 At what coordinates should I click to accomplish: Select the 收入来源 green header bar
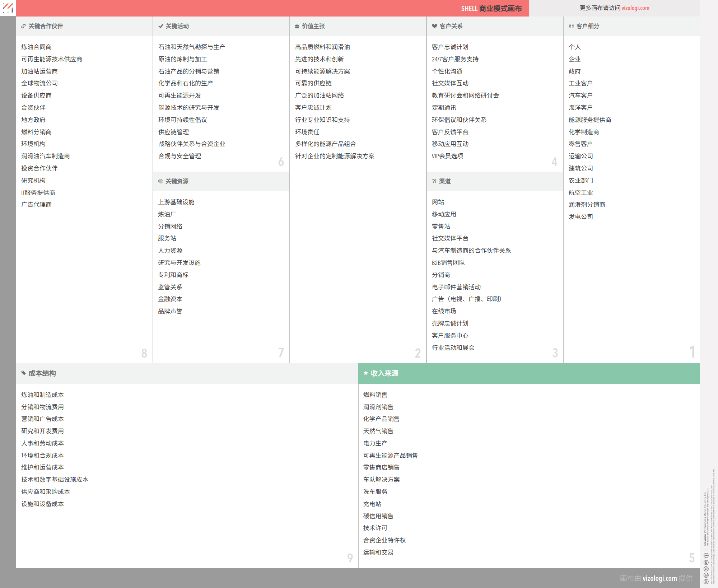click(x=529, y=373)
